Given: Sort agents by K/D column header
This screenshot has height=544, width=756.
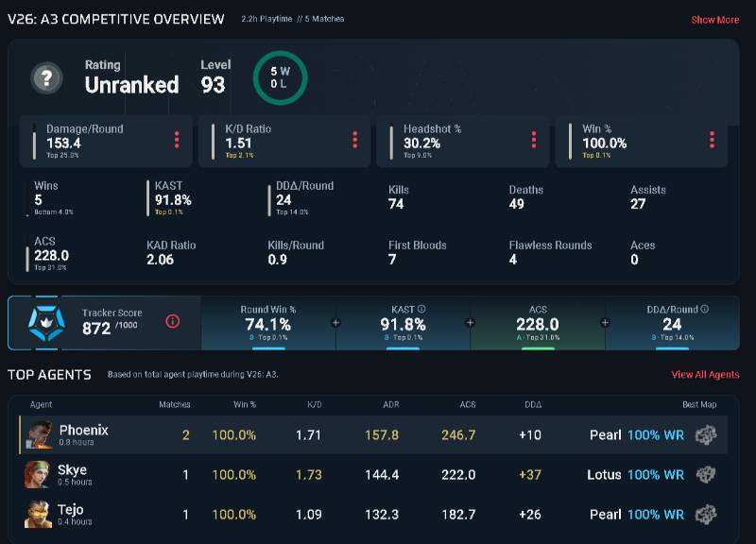Looking at the screenshot, I should 315,404.
